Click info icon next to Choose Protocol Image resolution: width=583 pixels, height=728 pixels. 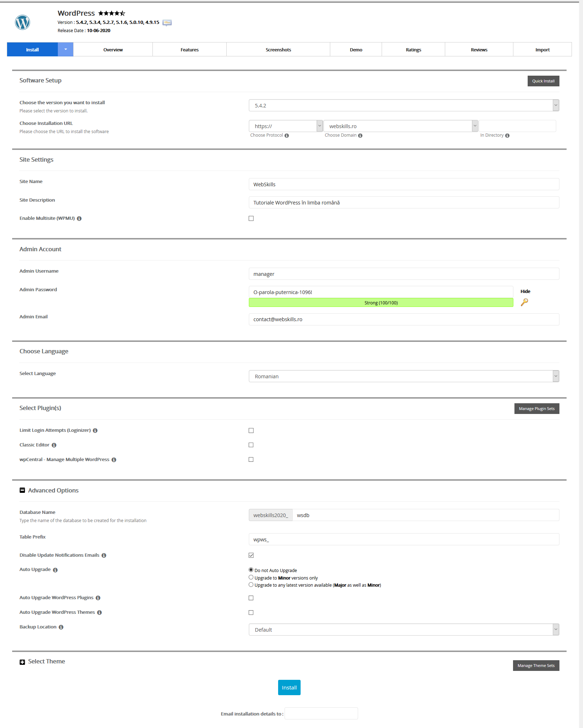pos(287,136)
